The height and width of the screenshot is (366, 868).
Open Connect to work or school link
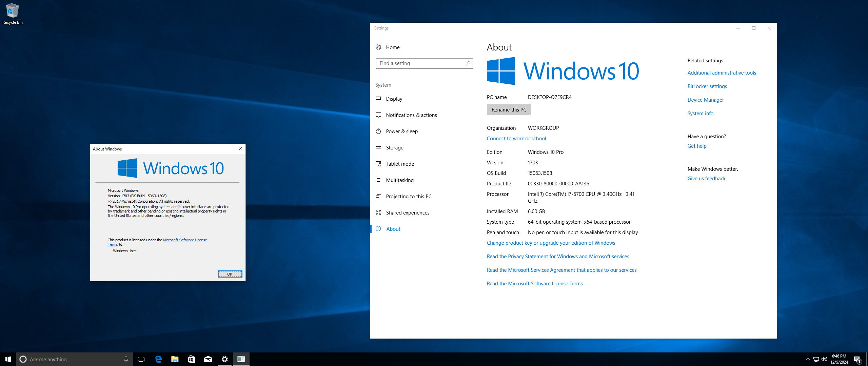(516, 138)
